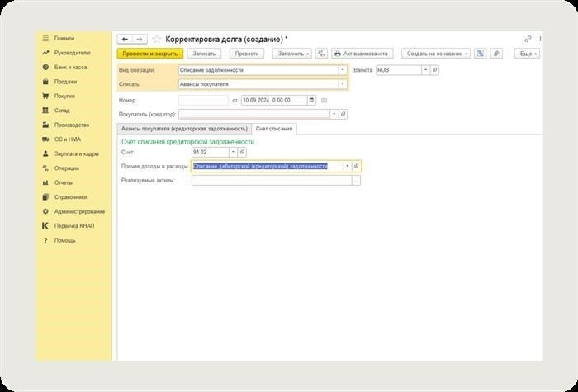Switch to Авансы покупателя (кредиторская задолженность) tab

(184, 129)
